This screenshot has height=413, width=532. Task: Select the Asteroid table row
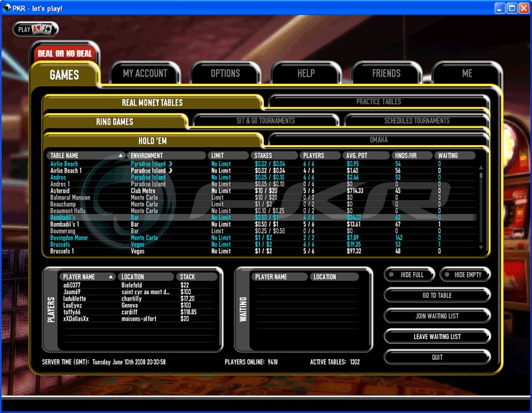pos(263,191)
